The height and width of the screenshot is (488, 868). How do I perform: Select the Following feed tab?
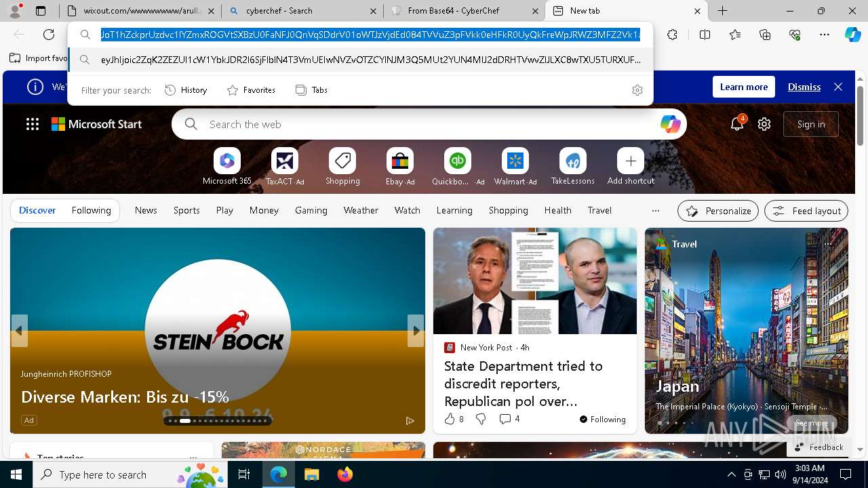pyautogui.click(x=92, y=210)
